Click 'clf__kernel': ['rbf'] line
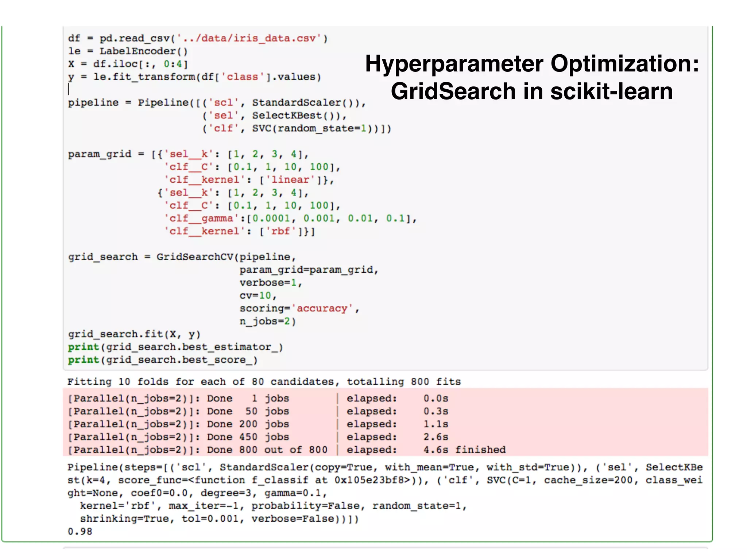The image size is (747, 560). click(240, 231)
